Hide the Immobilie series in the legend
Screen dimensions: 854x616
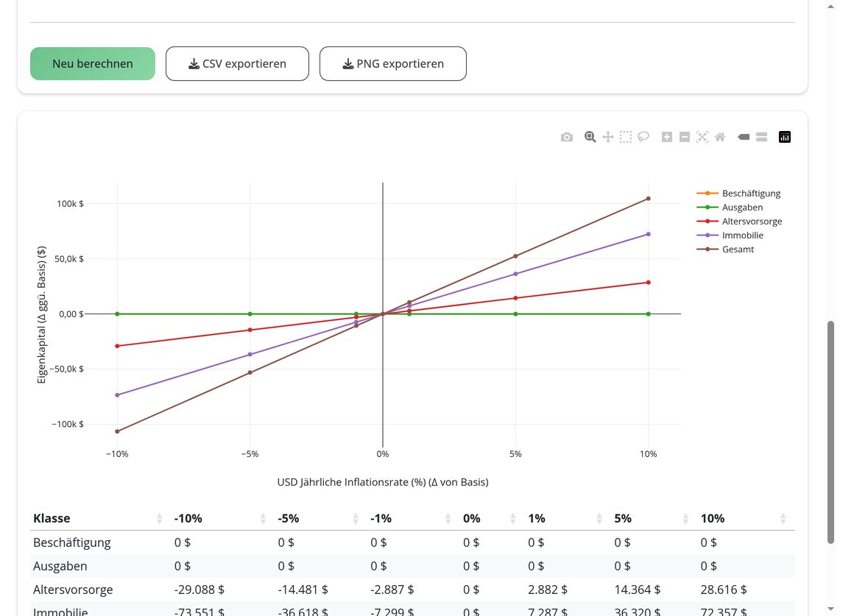[730, 236]
